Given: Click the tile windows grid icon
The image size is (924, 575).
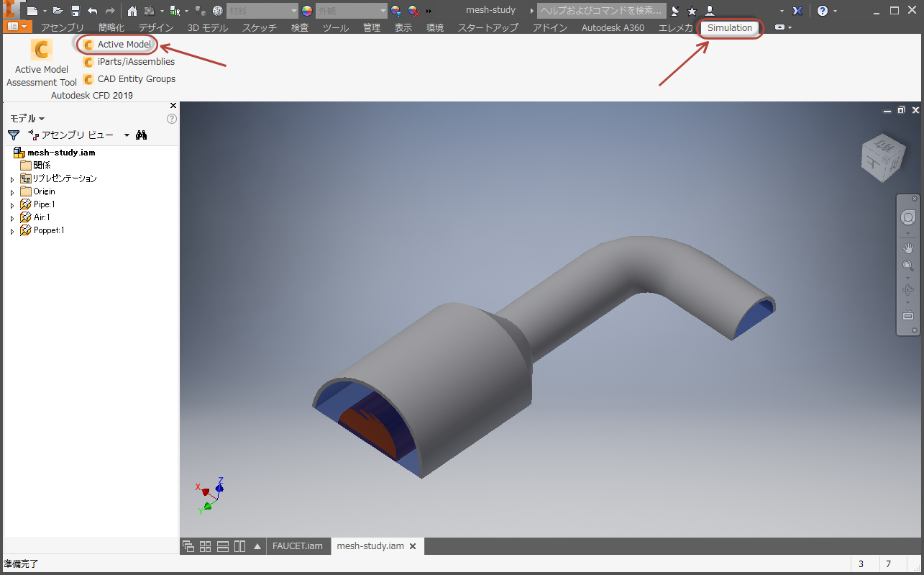Looking at the screenshot, I should [206, 546].
